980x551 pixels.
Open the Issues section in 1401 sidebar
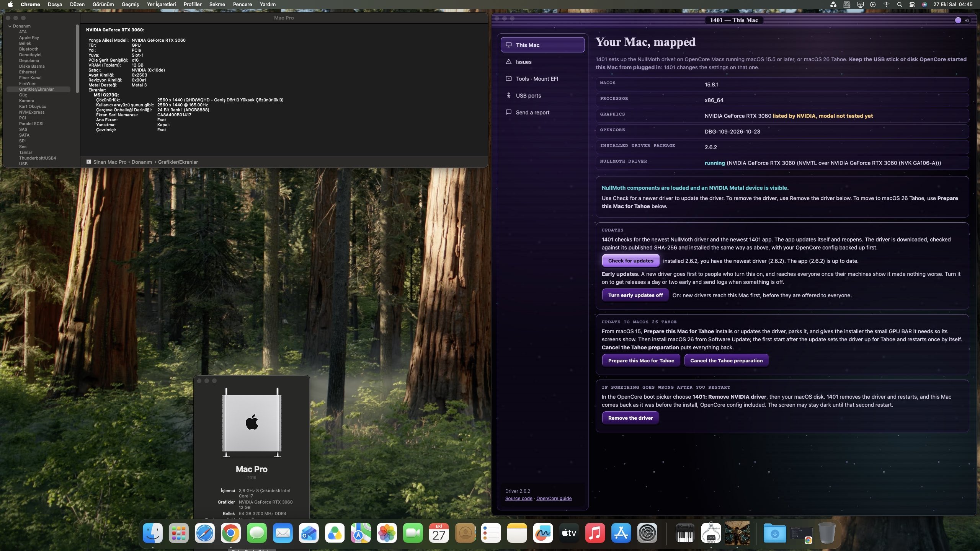pyautogui.click(x=542, y=62)
